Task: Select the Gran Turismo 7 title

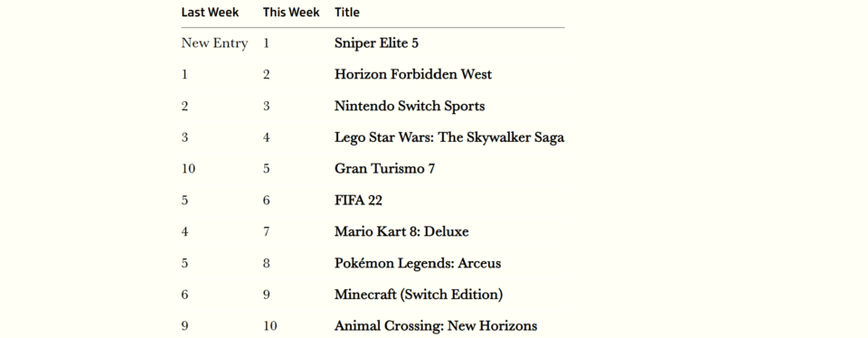Action: pyautogui.click(x=385, y=169)
